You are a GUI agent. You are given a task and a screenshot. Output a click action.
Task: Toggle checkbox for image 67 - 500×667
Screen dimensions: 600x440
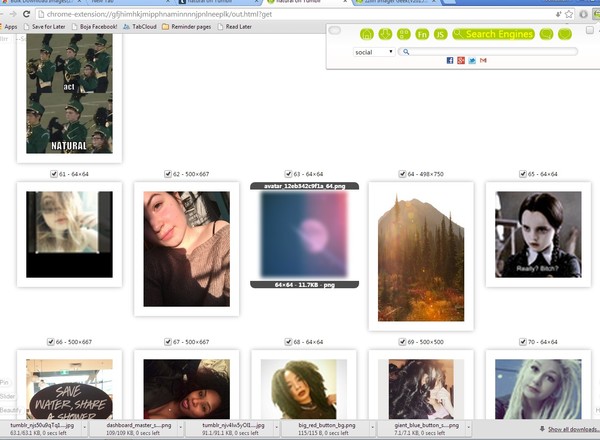pos(168,342)
